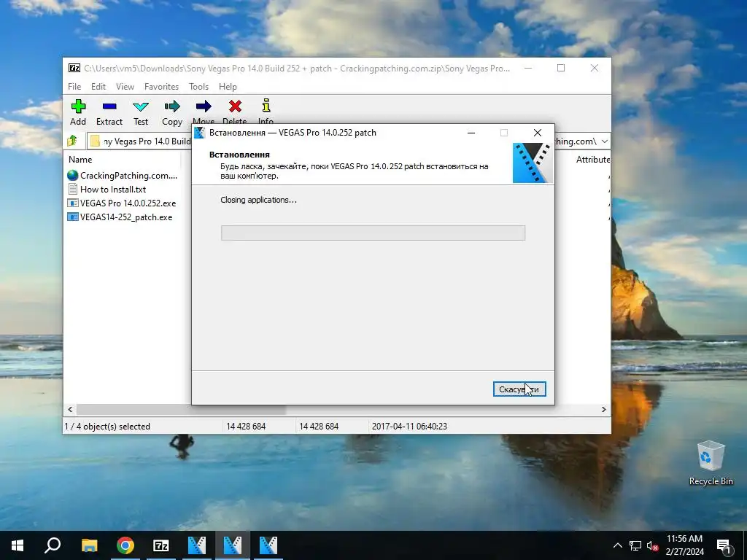This screenshot has width=747, height=560.
Task: Open the Favorites menu
Action: pyautogui.click(x=161, y=87)
